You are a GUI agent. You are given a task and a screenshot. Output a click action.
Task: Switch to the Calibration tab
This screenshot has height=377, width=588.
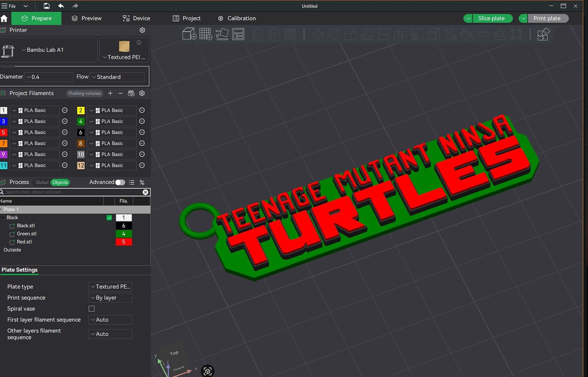coord(237,18)
